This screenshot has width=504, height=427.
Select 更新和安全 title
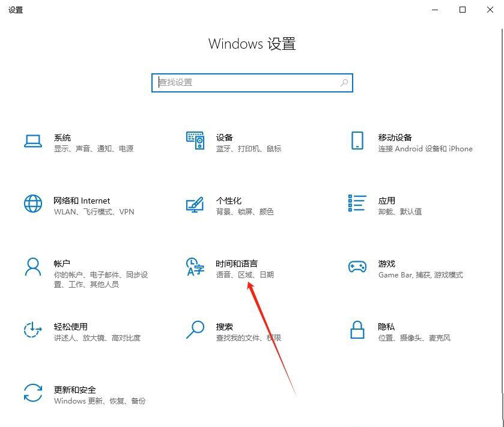pos(75,390)
